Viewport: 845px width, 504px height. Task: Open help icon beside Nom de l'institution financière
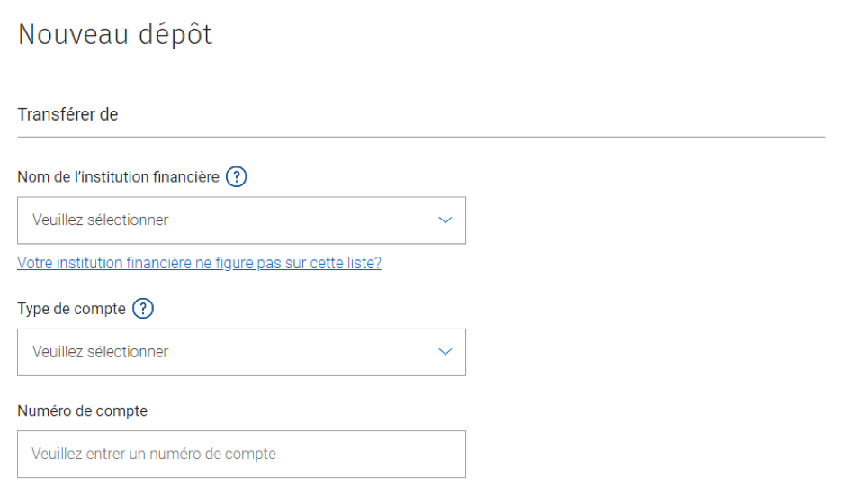(236, 176)
